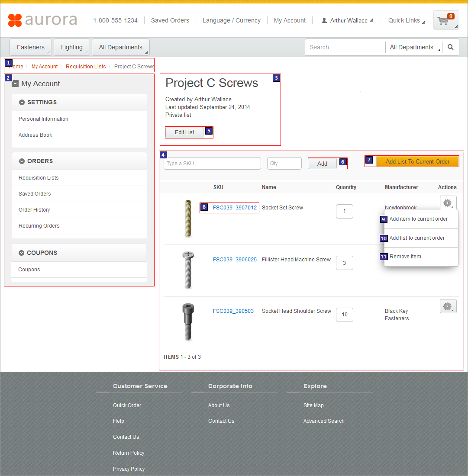
Task: Click Contact Us under Customer Service
Action: tap(126, 437)
